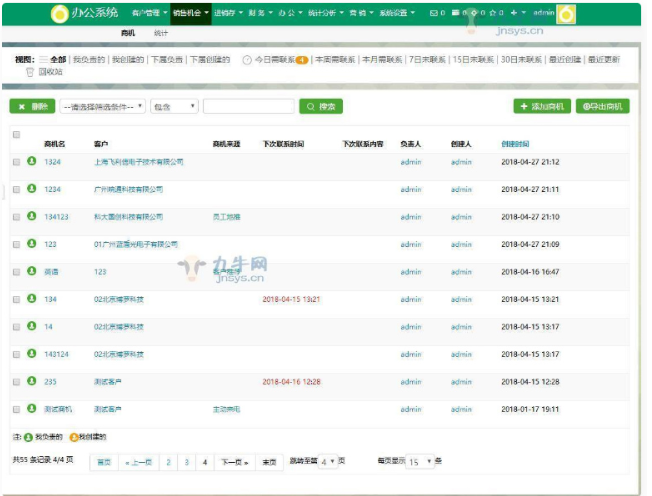652x496 pixels.
Task: Tick the checkbox for the 测试商机 row
Action: click(16, 409)
